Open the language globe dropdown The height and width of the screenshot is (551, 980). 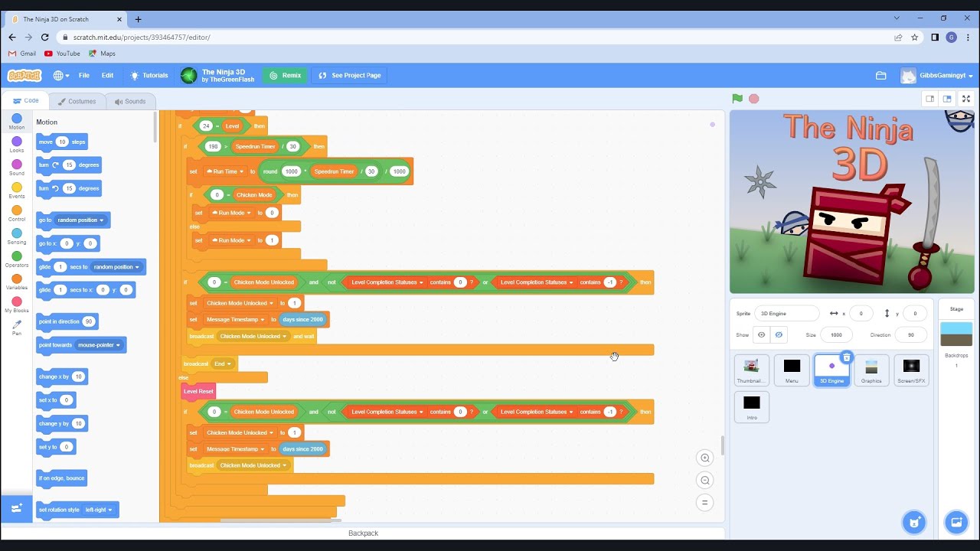pyautogui.click(x=61, y=75)
